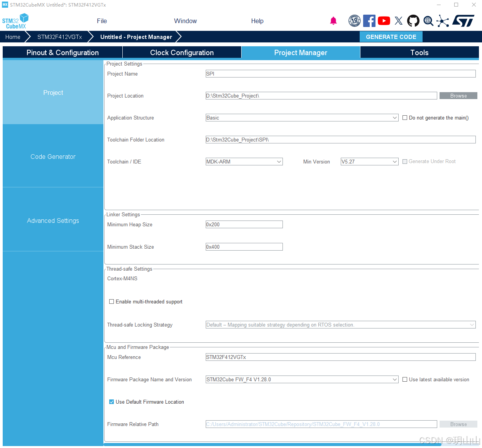Viewport: 482px width, 448px height.
Task: Click the horizontal scrollbar at bottom
Action: (272, 445)
